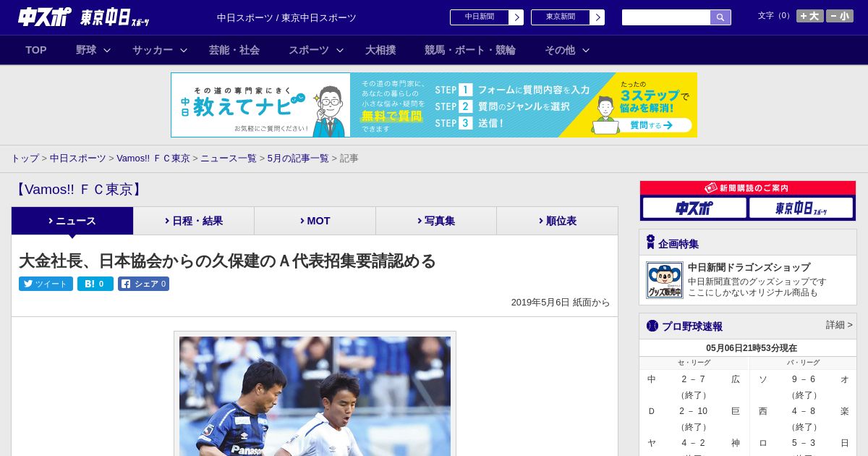Viewport: 868px width, 456px height.
Task: Open プロ野球速報 詳細 link
Action: [839, 325]
